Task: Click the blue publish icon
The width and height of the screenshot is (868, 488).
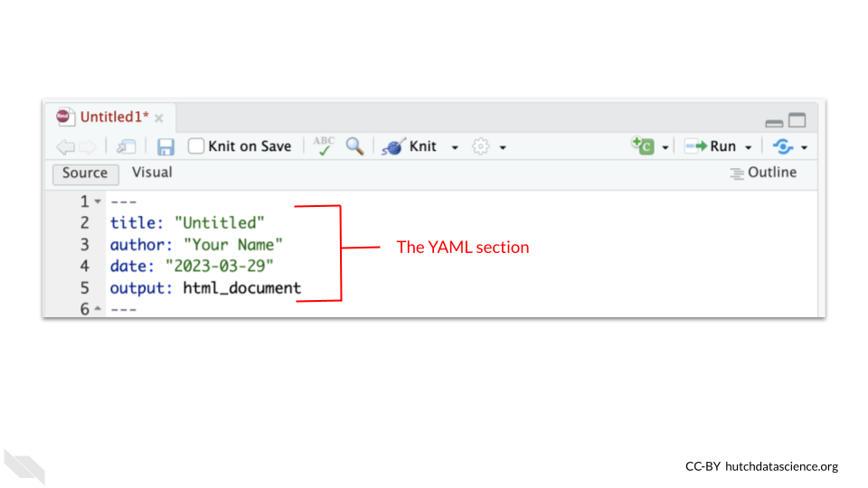Action: (783, 146)
